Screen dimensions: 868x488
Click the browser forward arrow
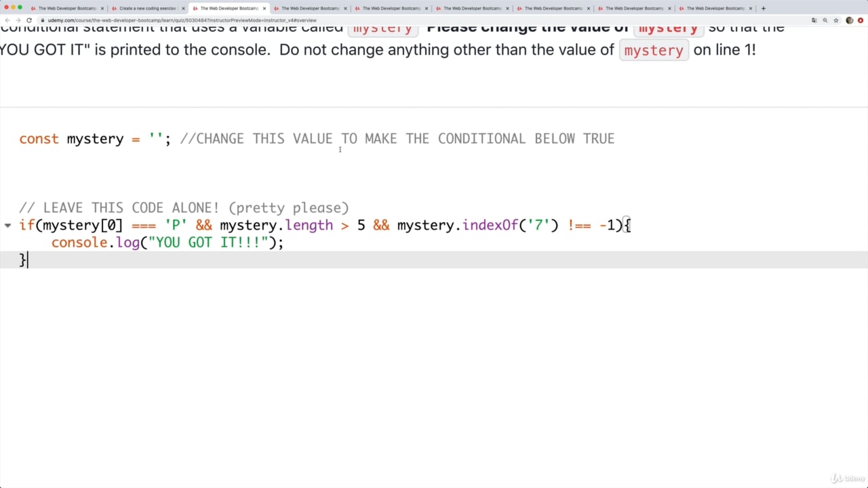(18, 20)
